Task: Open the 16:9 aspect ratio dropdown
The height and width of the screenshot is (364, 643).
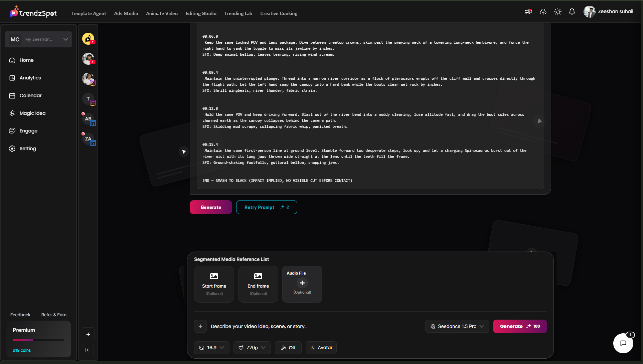Action: pyautogui.click(x=212, y=348)
